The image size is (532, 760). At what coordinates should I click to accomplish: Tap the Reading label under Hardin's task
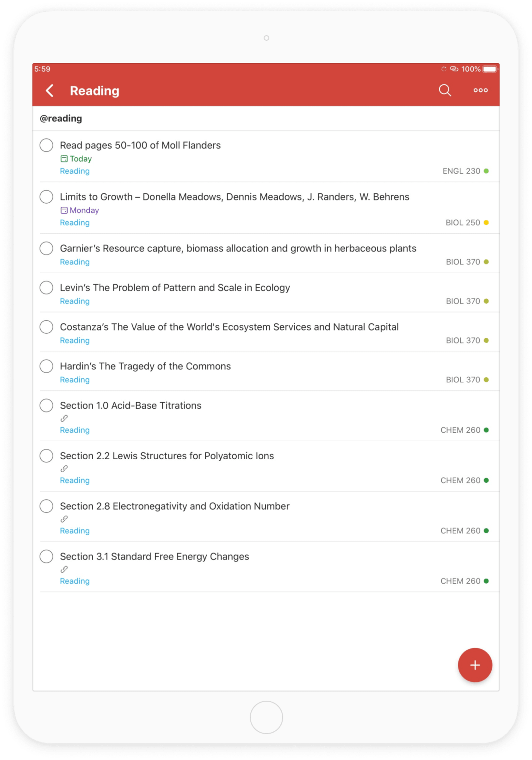[75, 380]
